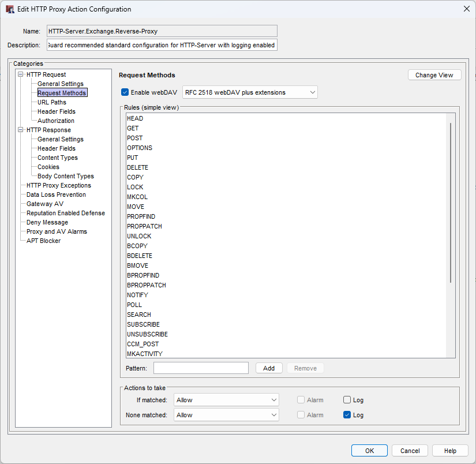Screen dimensions: 476x464
Task: Select URL Paths in the categories tree
Action: [x=52, y=102]
